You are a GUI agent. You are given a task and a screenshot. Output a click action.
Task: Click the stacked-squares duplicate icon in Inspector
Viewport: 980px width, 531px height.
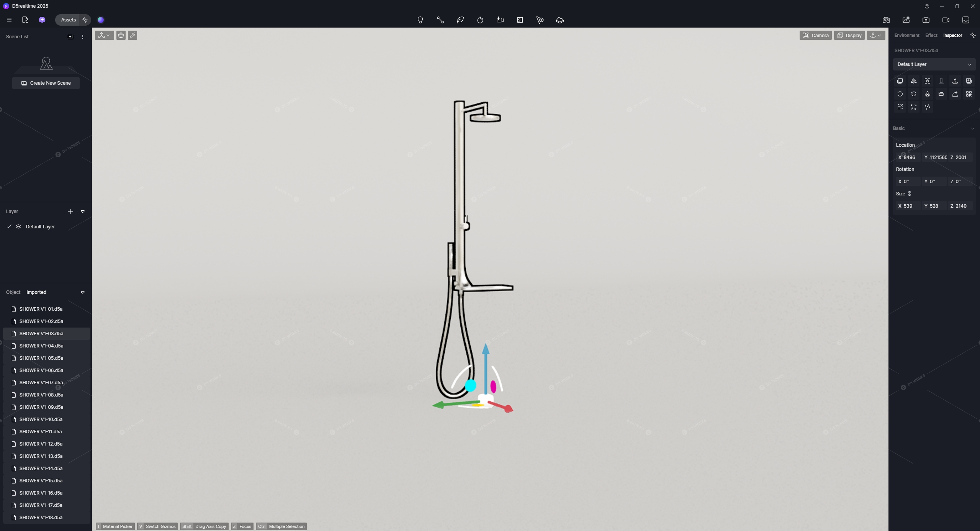point(900,81)
